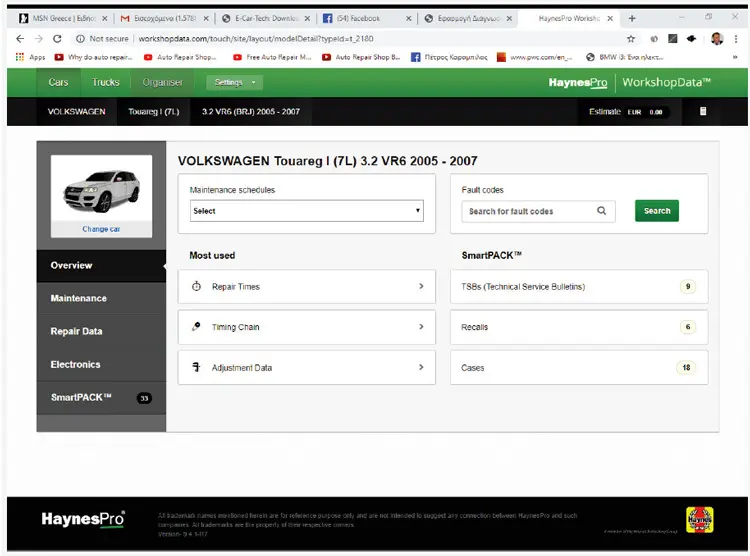This screenshot has width=750, height=556.
Task: Click the Change car link
Action: tap(101, 229)
